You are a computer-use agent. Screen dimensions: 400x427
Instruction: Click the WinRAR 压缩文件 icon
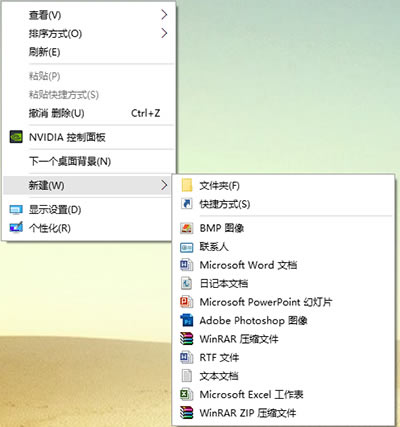point(187,339)
